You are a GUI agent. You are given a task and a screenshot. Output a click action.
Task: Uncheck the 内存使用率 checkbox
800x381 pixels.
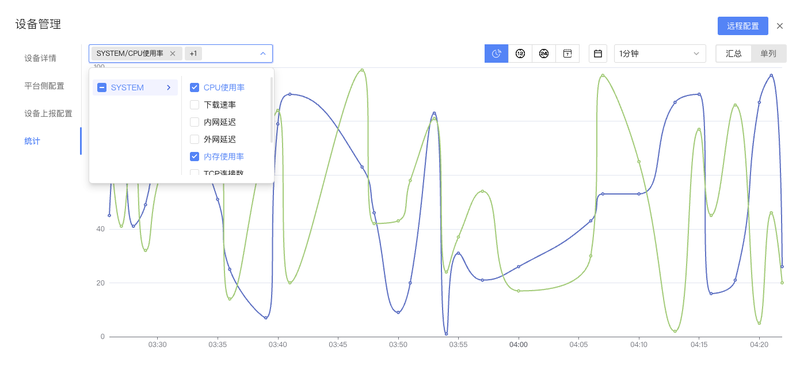(194, 157)
